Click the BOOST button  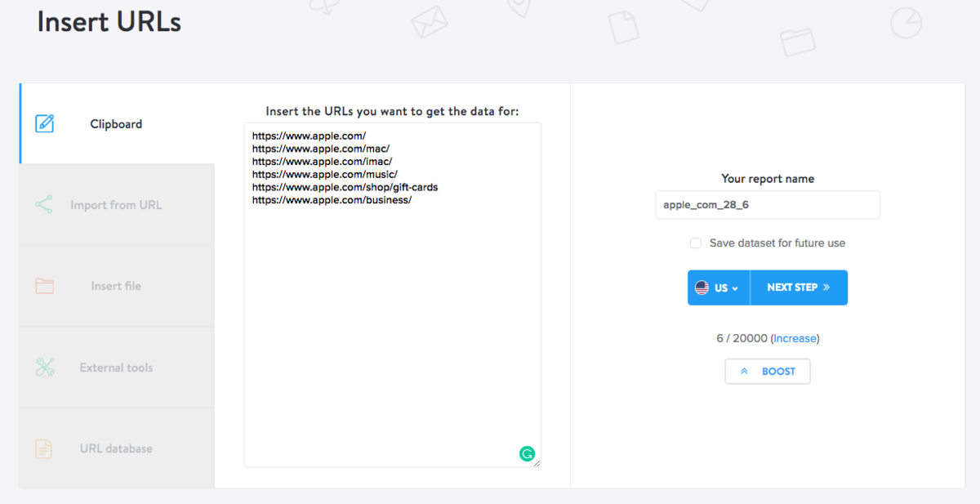click(768, 372)
